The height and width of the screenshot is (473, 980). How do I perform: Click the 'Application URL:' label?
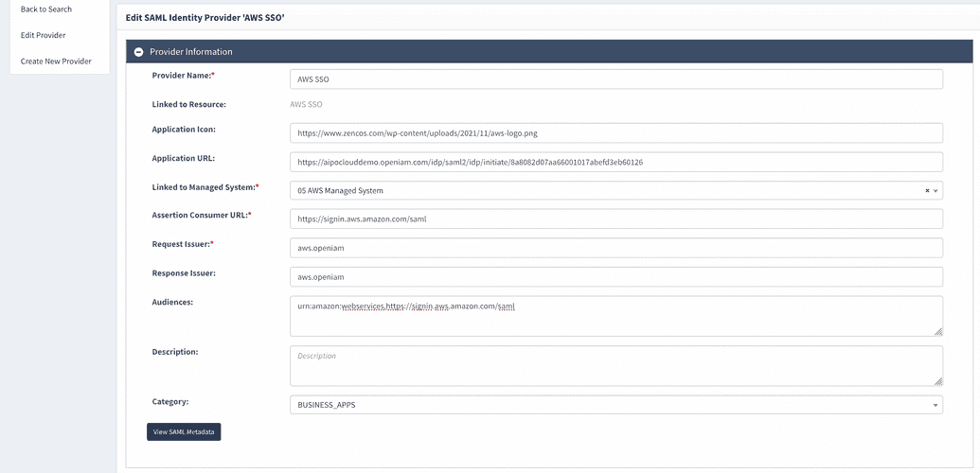pyautogui.click(x=183, y=158)
